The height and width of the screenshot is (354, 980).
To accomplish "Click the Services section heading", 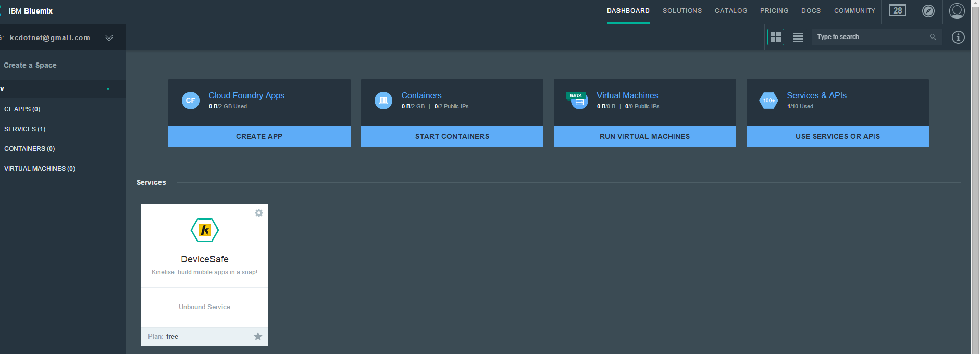I will click(151, 182).
